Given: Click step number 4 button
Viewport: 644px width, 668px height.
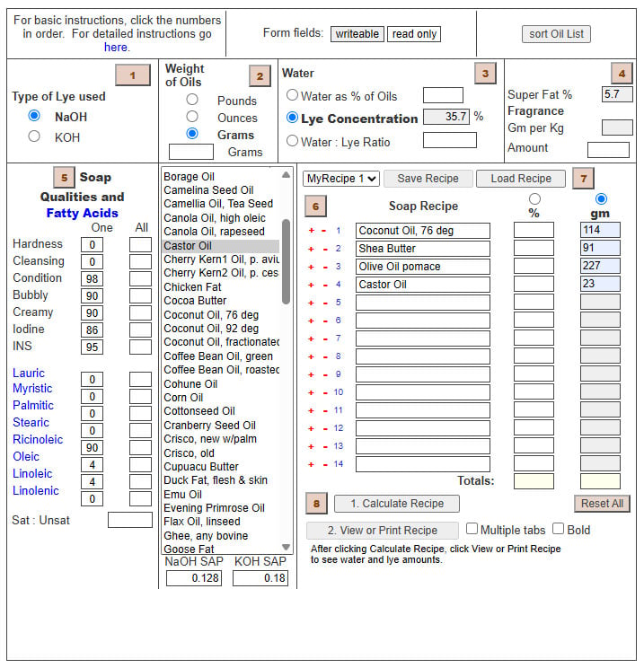Looking at the screenshot, I should (x=622, y=74).
